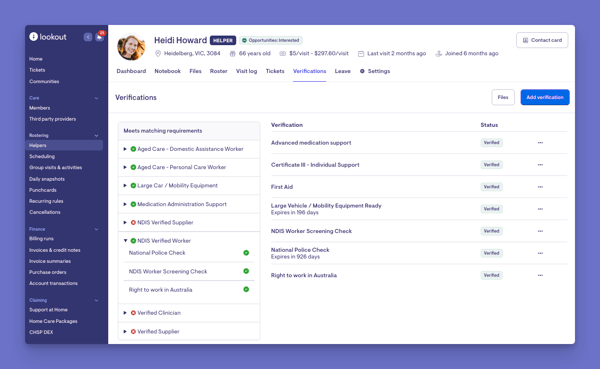Open Scheduling in the sidebar

tap(42, 157)
